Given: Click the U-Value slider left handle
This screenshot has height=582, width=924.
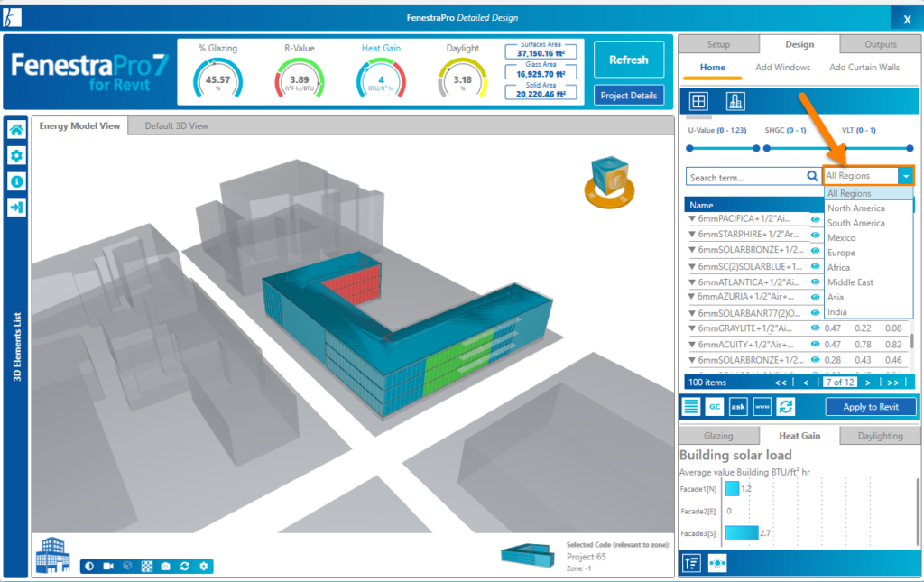Looking at the screenshot, I should tap(690, 149).
